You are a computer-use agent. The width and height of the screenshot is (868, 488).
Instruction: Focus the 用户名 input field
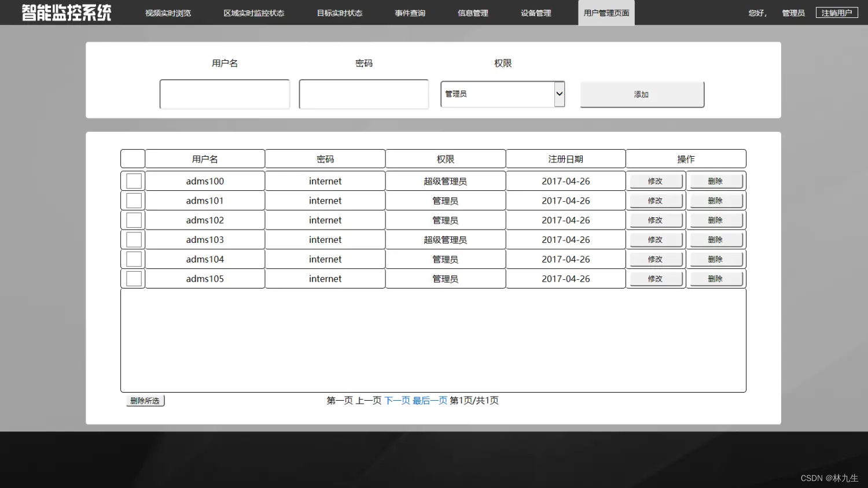point(225,94)
